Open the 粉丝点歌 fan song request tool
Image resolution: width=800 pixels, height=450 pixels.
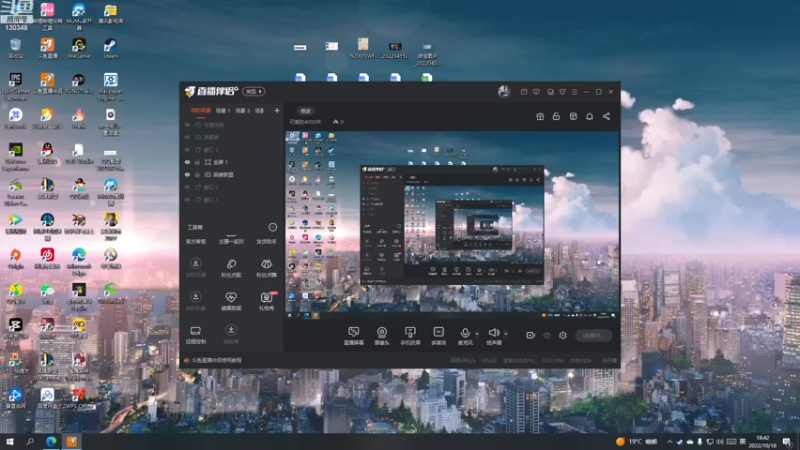[231, 268]
